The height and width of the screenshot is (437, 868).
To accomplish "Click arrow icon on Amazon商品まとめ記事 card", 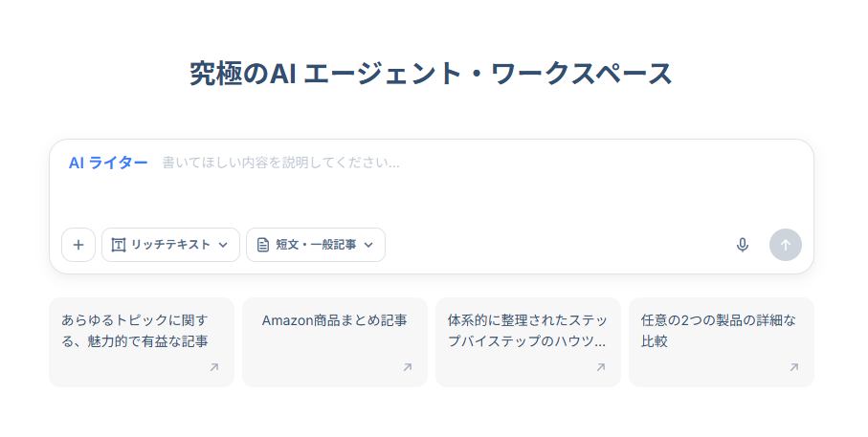I will (407, 367).
